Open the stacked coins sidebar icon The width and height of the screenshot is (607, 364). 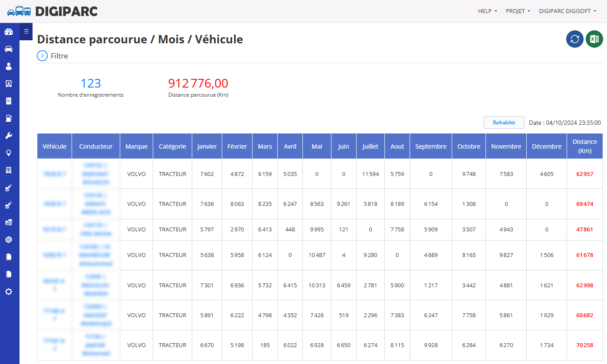click(x=9, y=222)
